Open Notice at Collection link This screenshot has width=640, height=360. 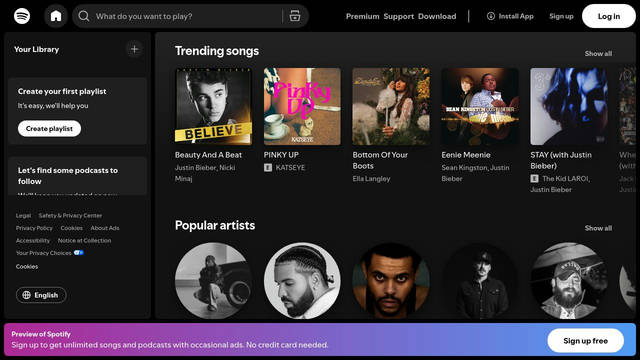pos(84,240)
